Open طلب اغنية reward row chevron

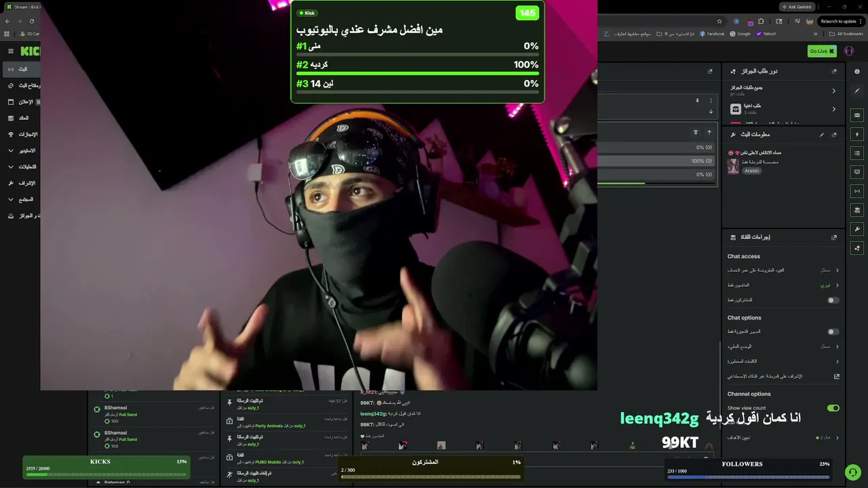[834, 109]
